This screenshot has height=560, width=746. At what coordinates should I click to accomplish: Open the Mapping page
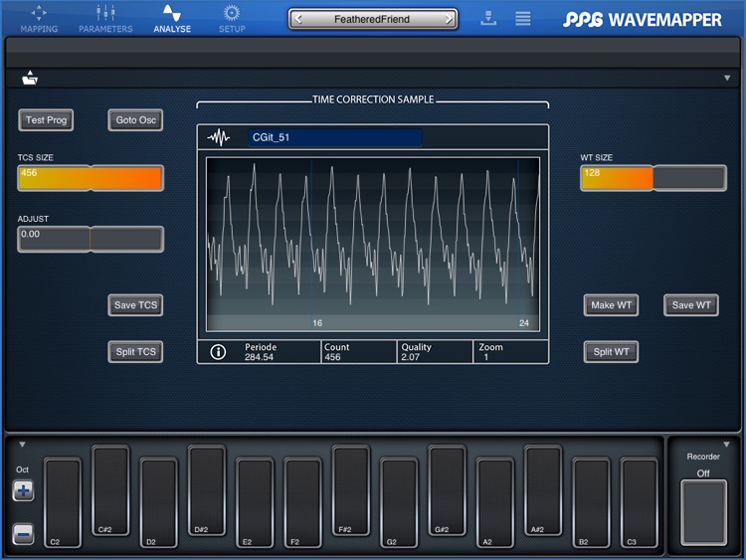coord(39,19)
